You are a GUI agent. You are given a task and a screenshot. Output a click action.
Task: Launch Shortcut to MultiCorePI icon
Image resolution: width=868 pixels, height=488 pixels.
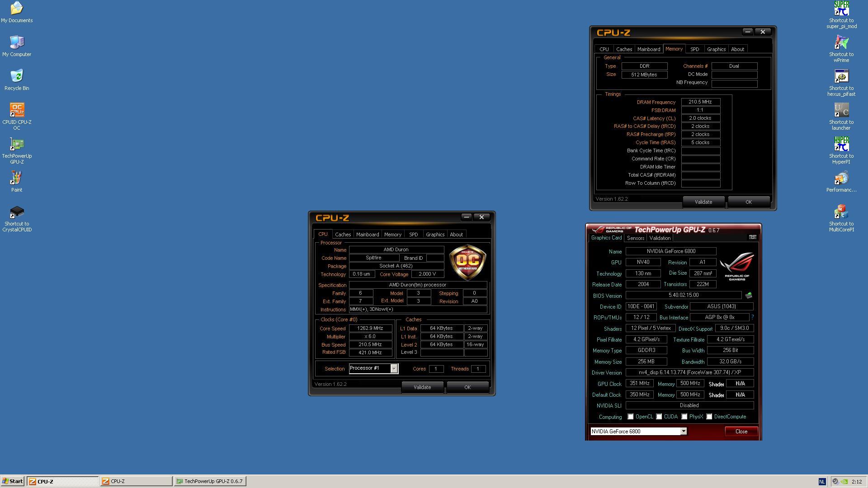pyautogui.click(x=841, y=218)
